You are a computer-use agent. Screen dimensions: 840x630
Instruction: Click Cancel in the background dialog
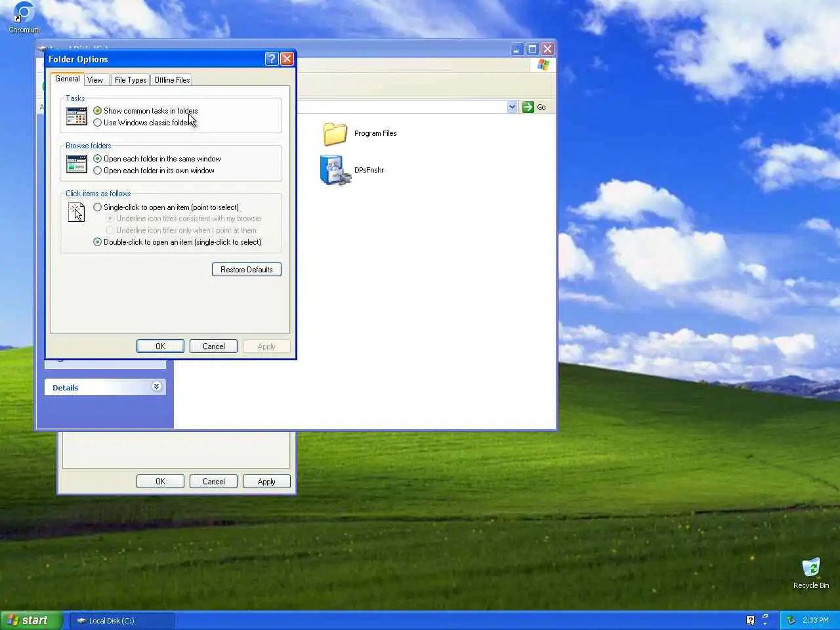click(213, 482)
